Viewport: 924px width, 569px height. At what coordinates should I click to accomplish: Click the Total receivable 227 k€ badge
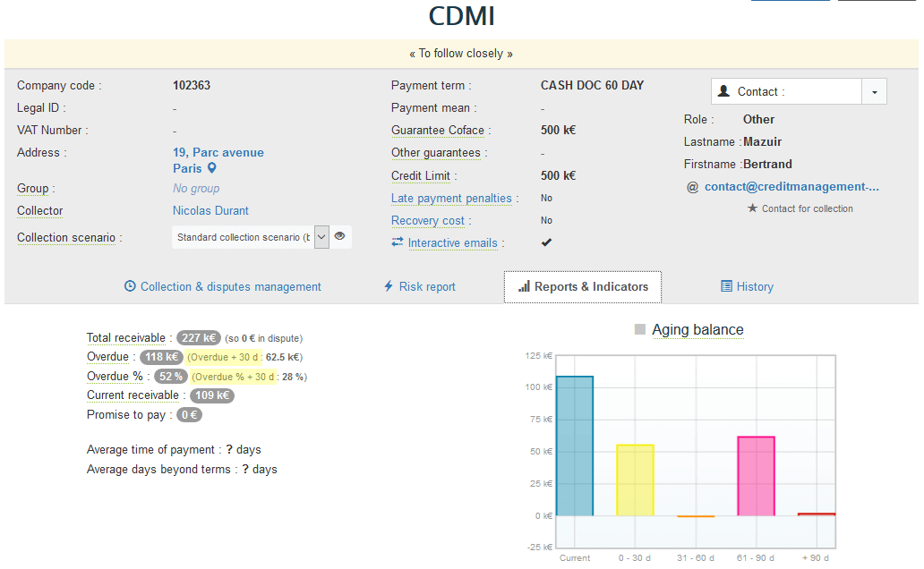(199, 338)
